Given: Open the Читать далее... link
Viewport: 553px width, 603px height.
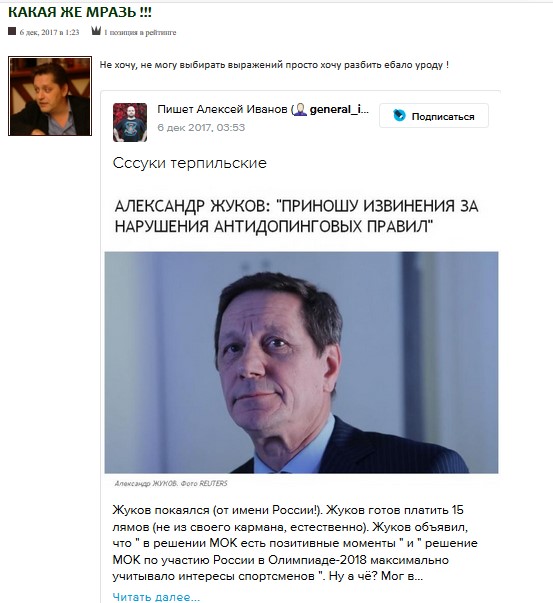Looking at the screenshot, I should [x=156, y=597].
